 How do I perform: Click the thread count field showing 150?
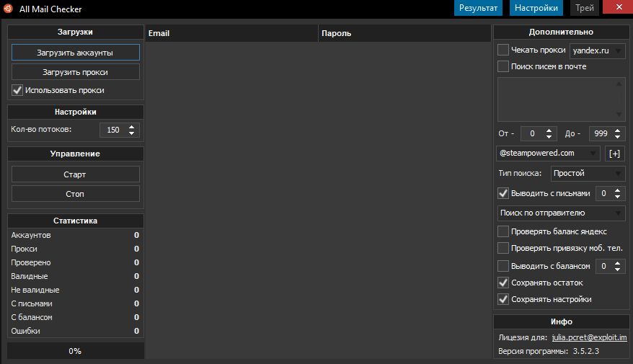point(113,130)
